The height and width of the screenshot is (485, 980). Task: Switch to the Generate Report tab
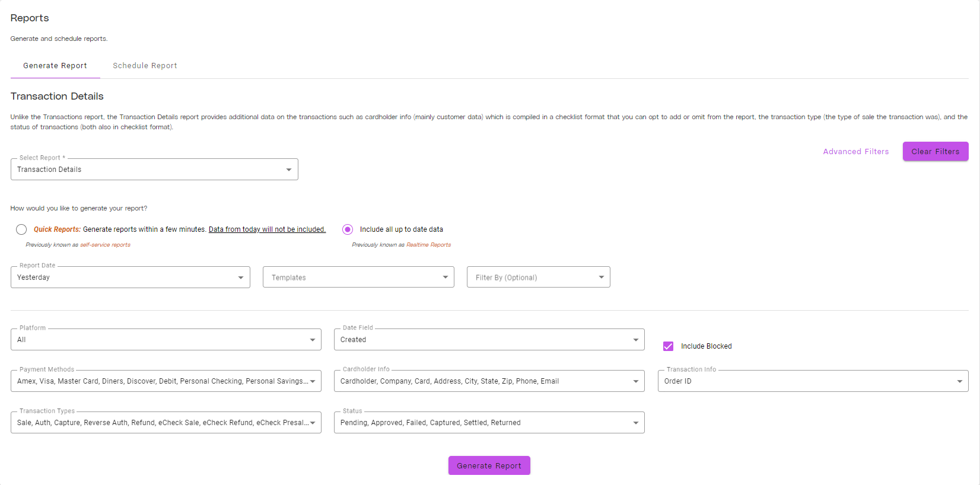55,66
